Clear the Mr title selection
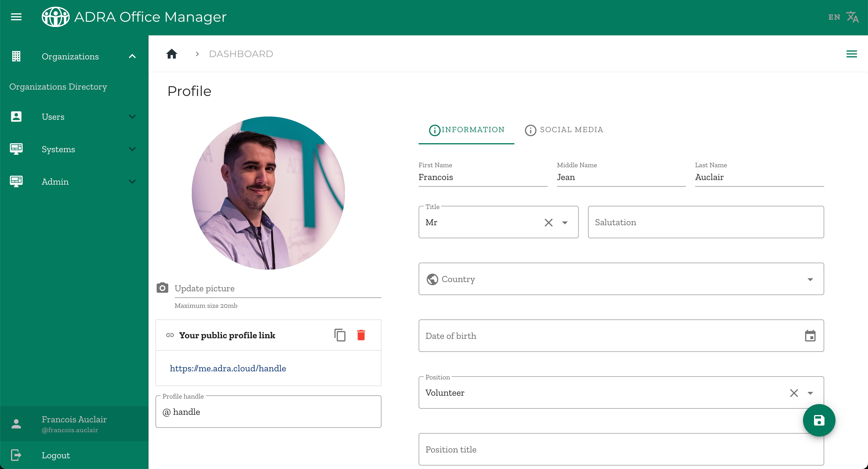Image resolution: width=868 pixels, height=469 pixels. [x=548, y=223]
